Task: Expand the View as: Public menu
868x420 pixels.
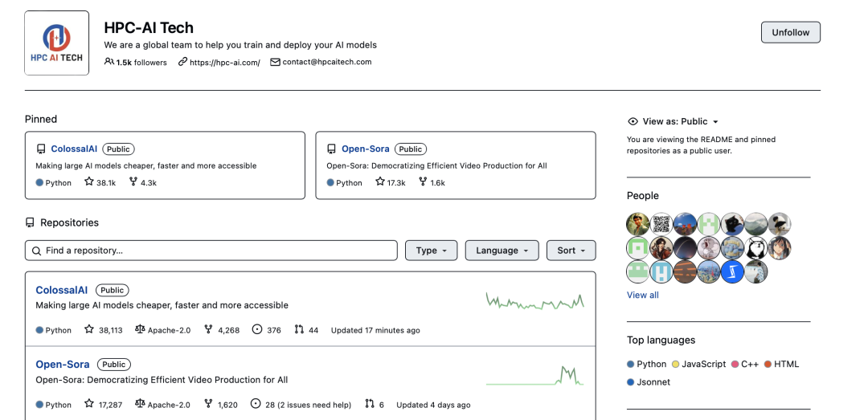Action: pos(674,121)
